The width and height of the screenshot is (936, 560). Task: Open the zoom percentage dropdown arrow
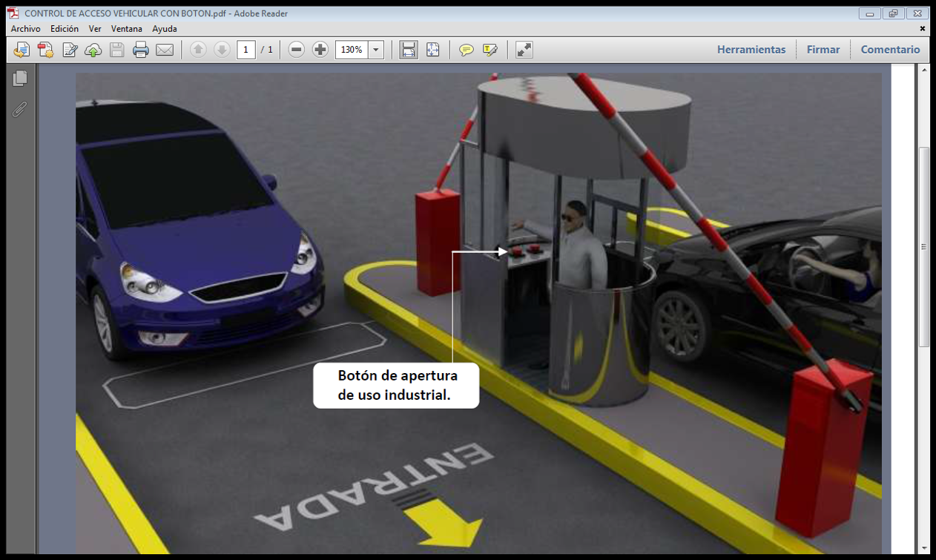376,50
